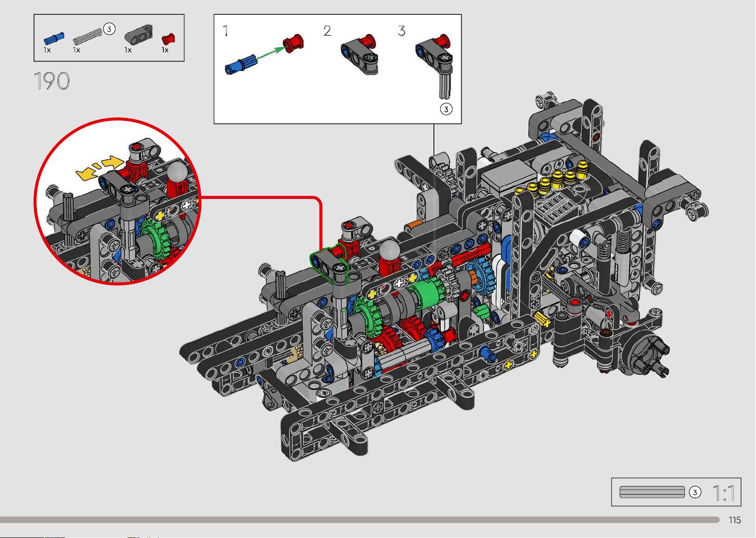Click the red bush in parts list
Screen dimensions: 756x538
[x=168, y=39]
